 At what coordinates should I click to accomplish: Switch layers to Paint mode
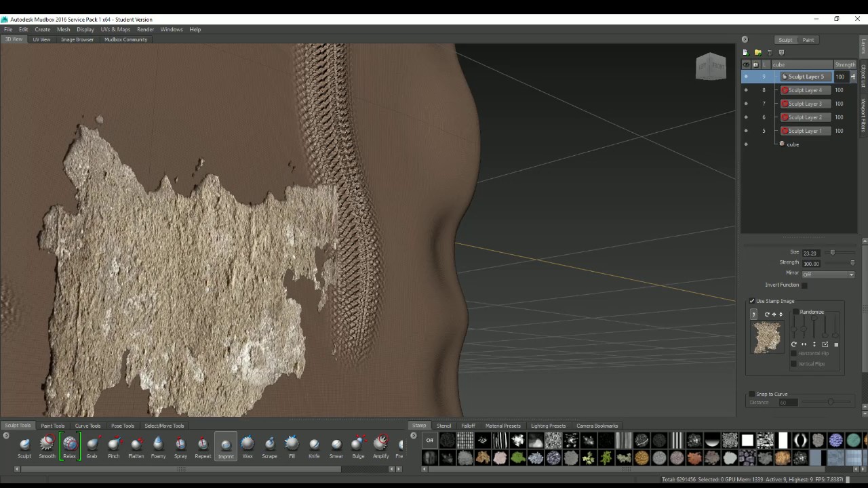808,40
